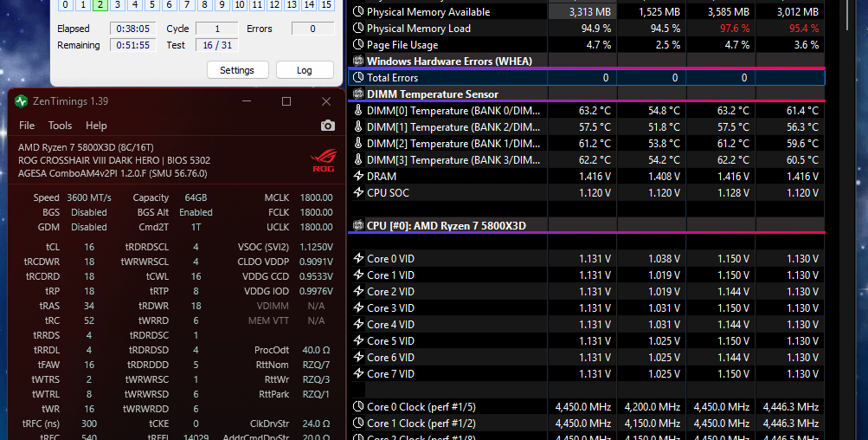Click the CPU [#0] AMD Ryzen section icon
868x440 pixels.
tap(358, 225)
